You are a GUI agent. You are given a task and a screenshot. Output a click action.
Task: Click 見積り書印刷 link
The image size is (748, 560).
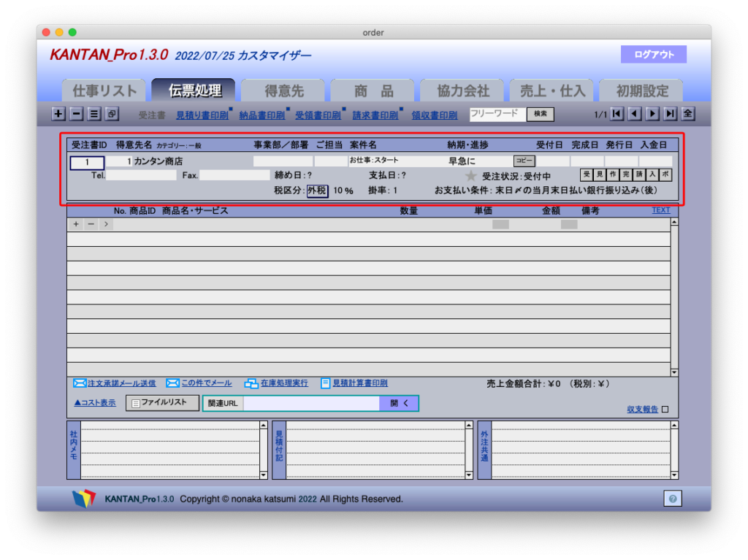pyautogui.click(x=202, y=115)
